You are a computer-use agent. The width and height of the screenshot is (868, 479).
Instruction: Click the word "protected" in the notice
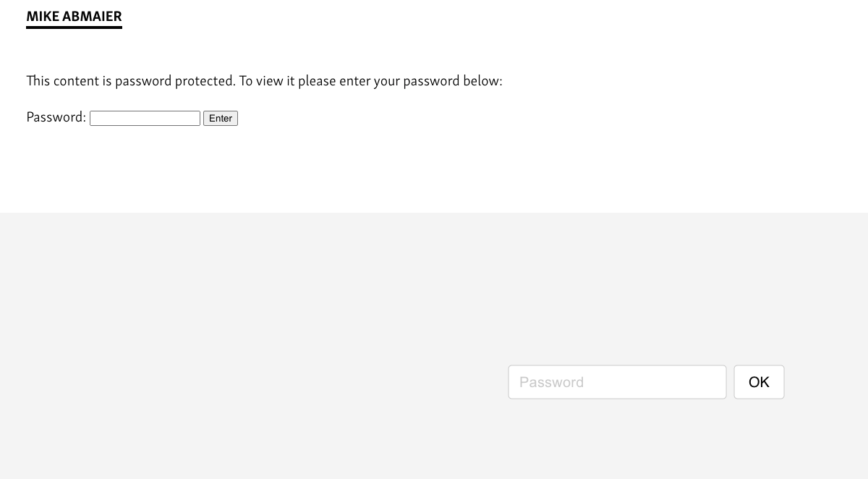tap(205, 80)
